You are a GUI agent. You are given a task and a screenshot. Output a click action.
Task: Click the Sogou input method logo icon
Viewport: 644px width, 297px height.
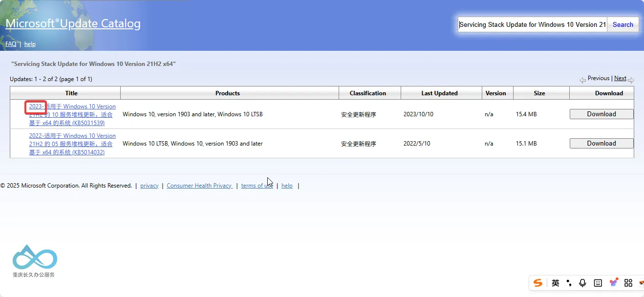pos(538,283)
